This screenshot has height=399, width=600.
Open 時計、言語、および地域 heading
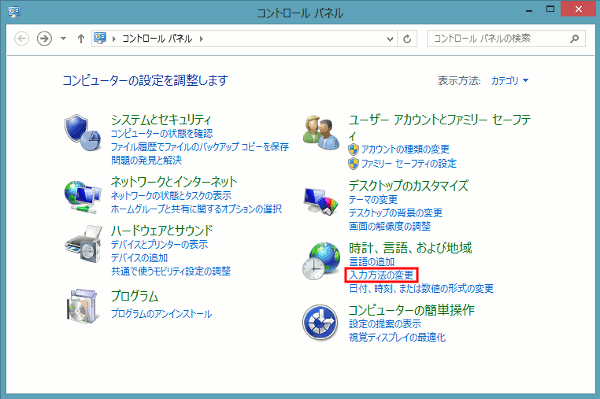point(410,248)
